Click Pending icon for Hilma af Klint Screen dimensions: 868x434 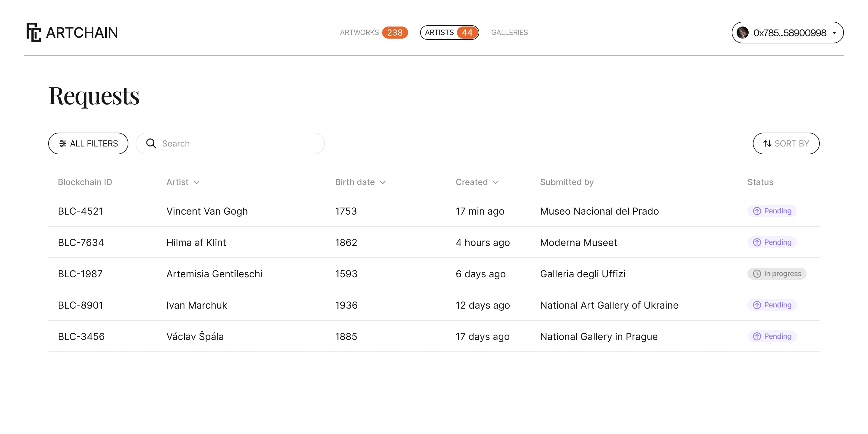tap(757, 242)
